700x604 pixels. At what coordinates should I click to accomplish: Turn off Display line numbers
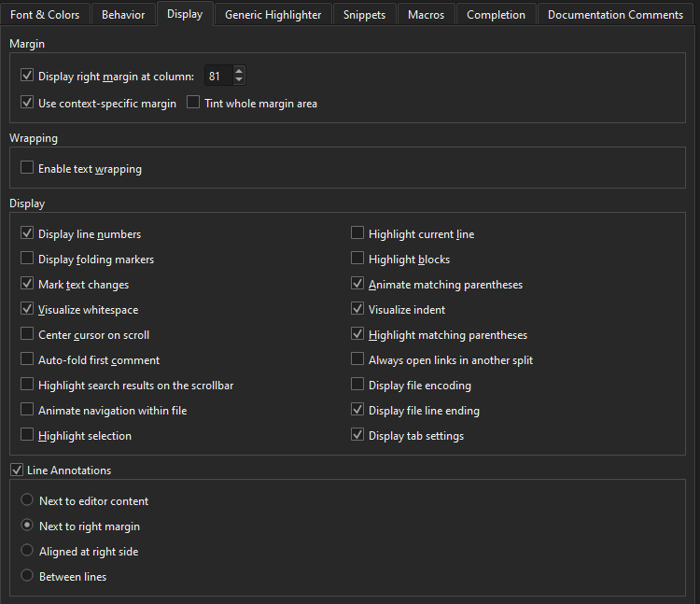(x=27, y=234)
